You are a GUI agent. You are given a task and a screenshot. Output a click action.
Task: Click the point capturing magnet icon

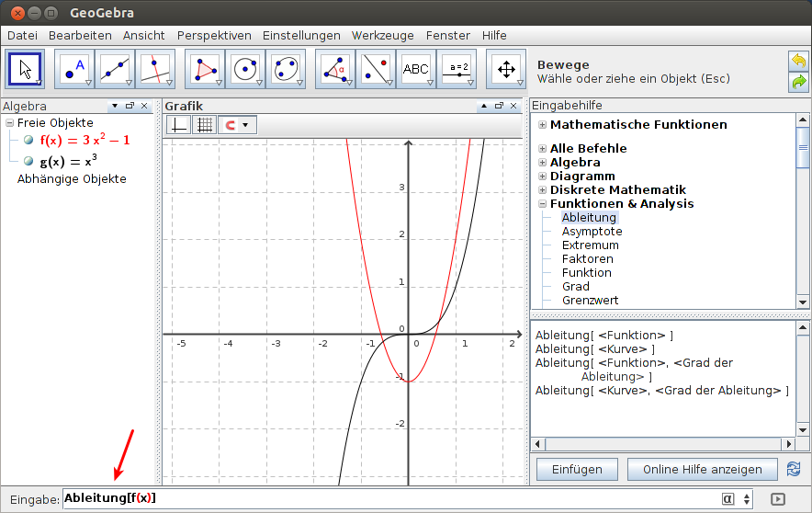point(230,125)
